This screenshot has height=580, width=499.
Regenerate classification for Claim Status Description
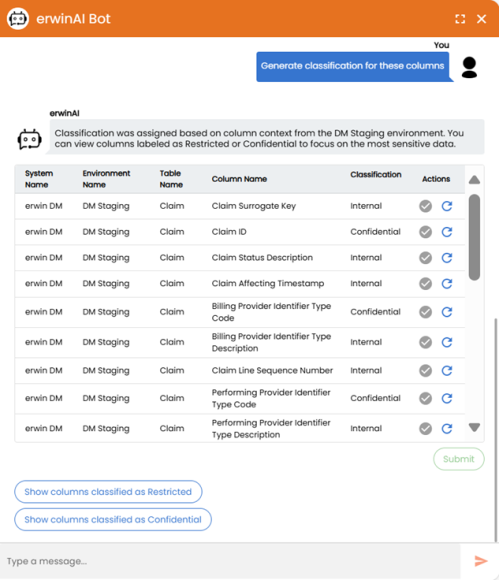coord(447,258)
